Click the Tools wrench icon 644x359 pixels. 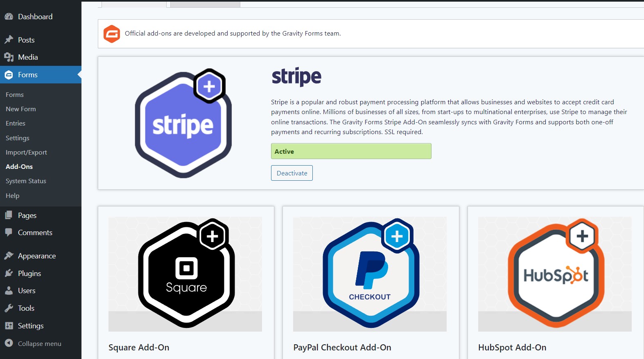click(9, 308)
